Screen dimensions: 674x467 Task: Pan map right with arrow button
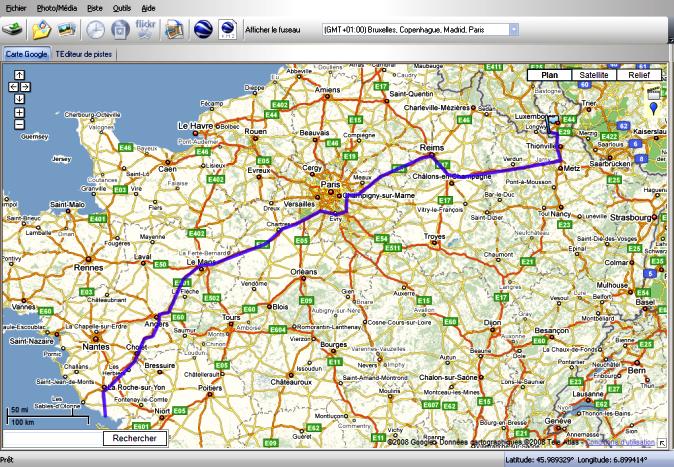25,87
